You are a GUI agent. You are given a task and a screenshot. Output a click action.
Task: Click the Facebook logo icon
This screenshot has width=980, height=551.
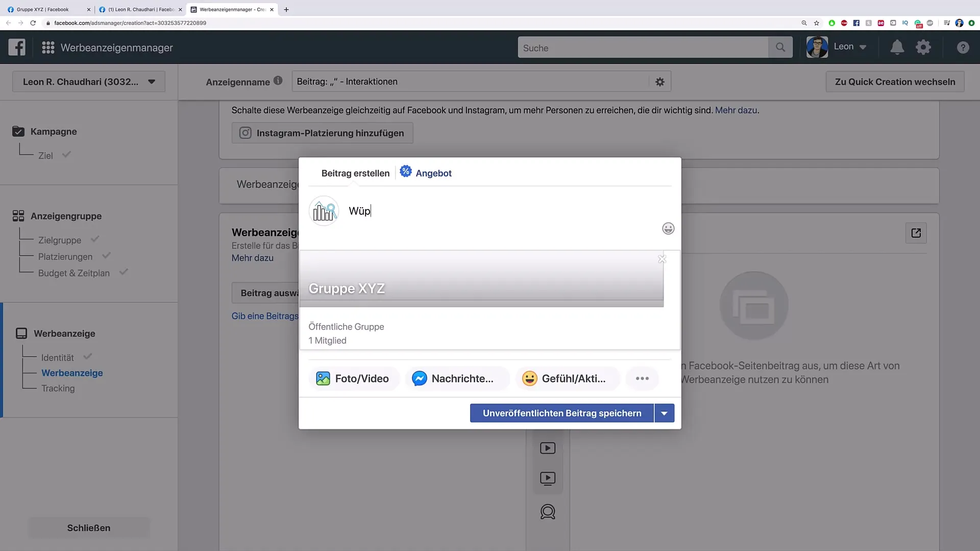[17, 47]
